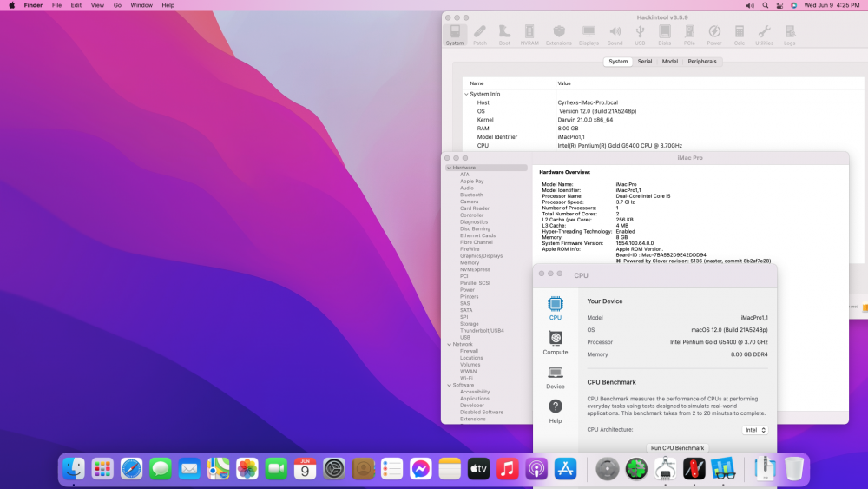This screenshot has width=868, height=489.
Task: Launch Hackintool swiss-knife icon in the Dock
Action: point(694,469)
